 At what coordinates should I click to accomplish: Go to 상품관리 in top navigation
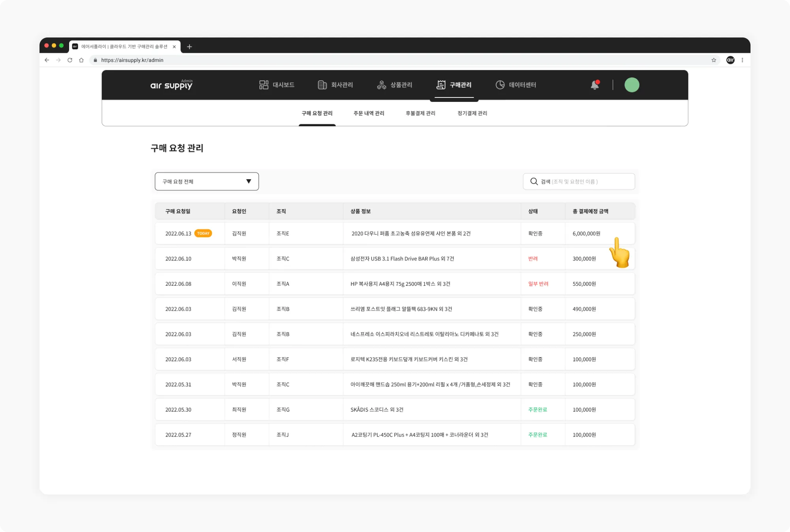(395, 85)
